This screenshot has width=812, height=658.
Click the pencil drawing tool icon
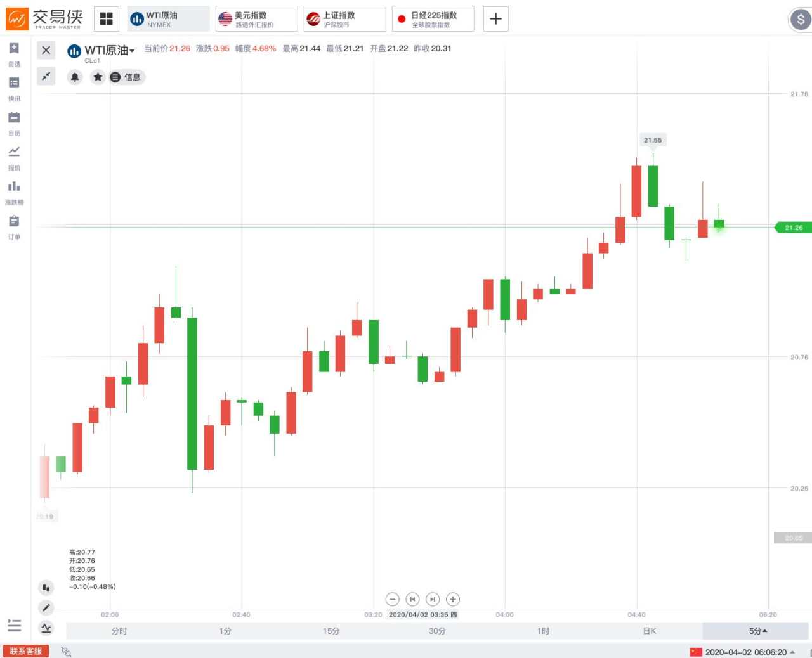click(x=46, y=608)
